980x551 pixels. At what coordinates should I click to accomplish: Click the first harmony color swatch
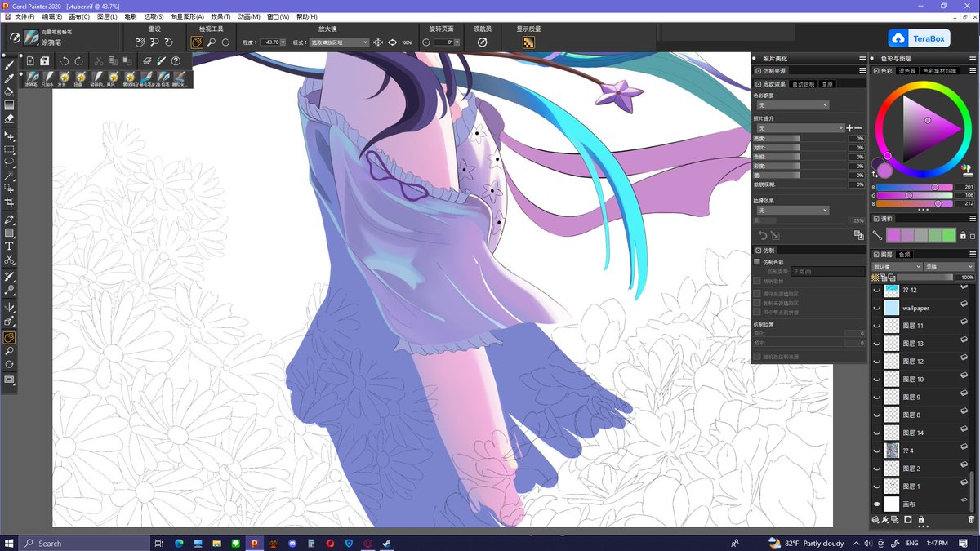pyautogui.click(x=893, y=235)
